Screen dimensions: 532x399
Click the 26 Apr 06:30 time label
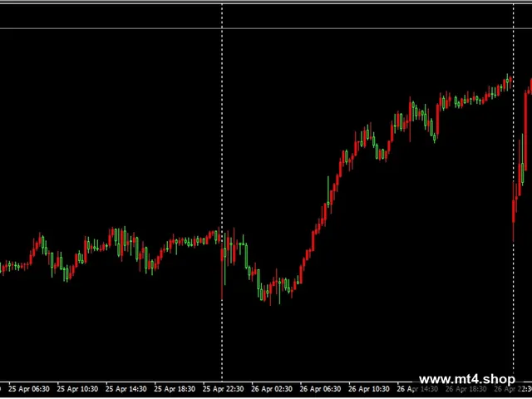tap(321, 389)
